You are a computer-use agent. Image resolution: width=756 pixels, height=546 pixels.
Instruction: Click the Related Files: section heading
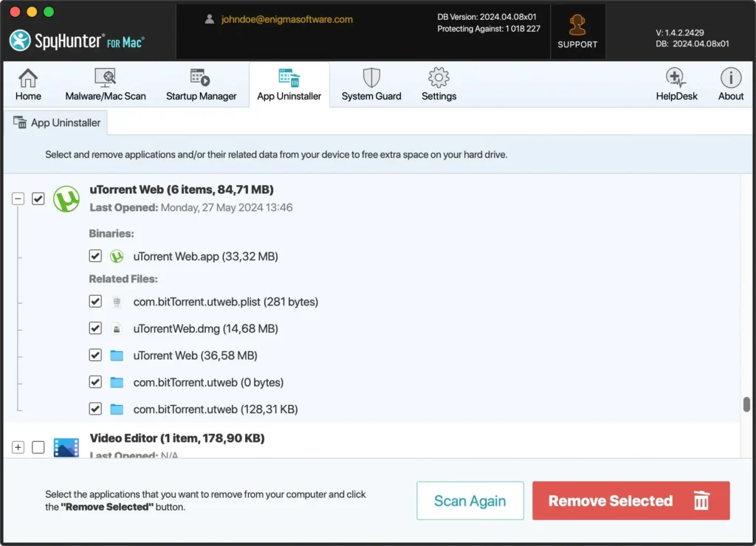click(x=123, y=279)
